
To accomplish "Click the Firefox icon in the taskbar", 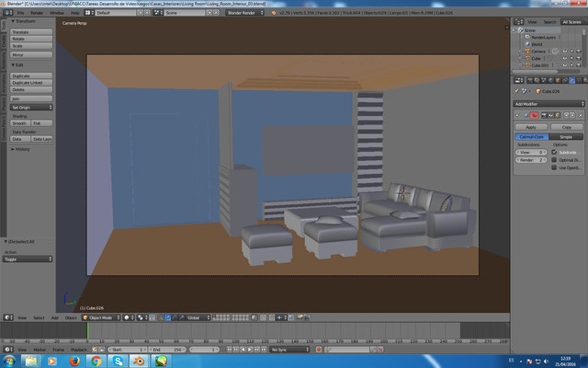I will click(74, 362).
